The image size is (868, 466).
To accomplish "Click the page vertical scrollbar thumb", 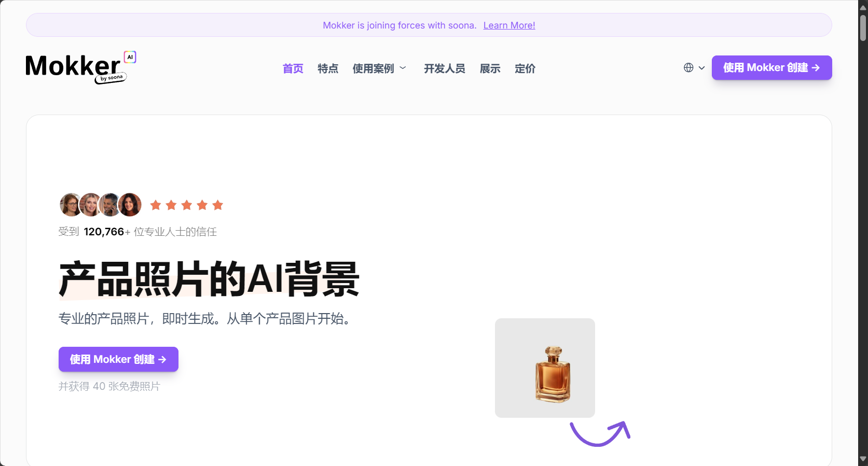I will coord(863,28).
